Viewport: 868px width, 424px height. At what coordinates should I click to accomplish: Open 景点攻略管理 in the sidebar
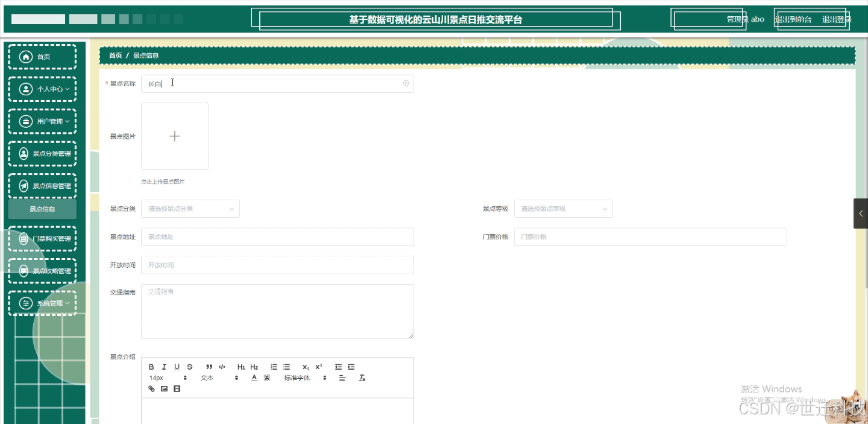pyautogui.click(x=42, y=271)
